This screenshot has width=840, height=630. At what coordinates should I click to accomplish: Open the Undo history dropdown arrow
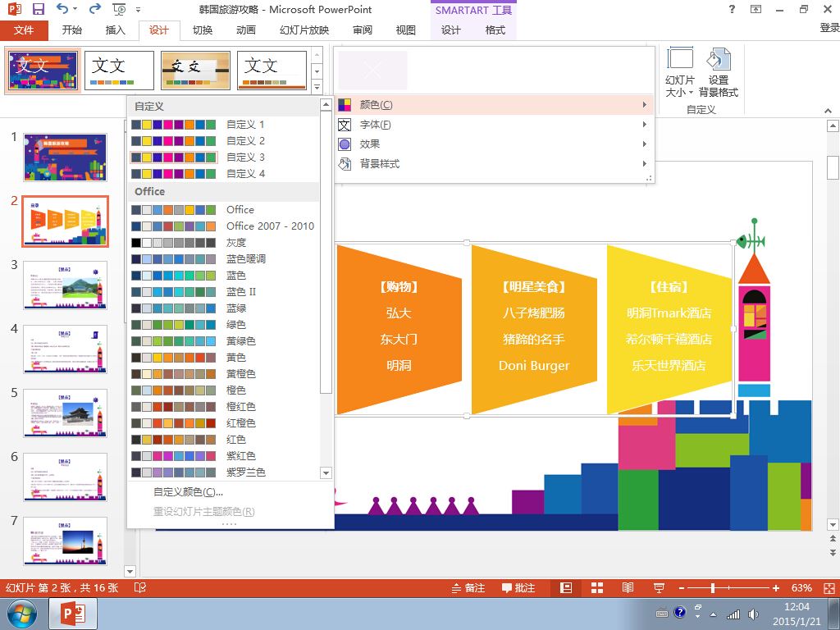coord(75,9)
